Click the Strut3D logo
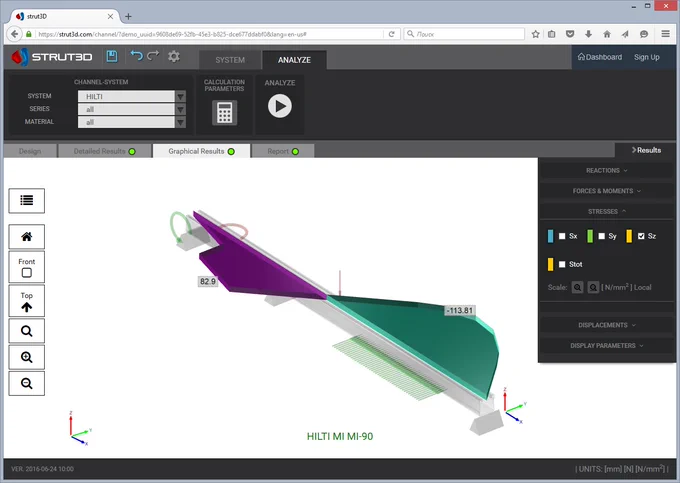The image size is (680, 483). pyautogui.click(x=52, y=57)
